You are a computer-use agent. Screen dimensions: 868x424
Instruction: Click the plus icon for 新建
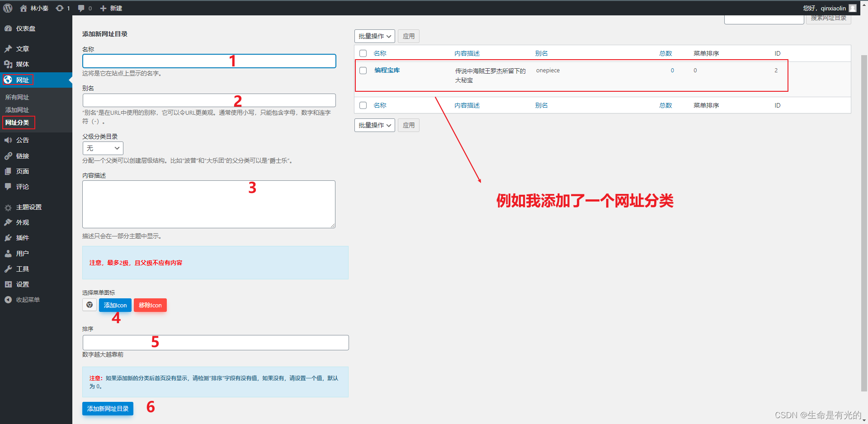[x=103, y=8]
